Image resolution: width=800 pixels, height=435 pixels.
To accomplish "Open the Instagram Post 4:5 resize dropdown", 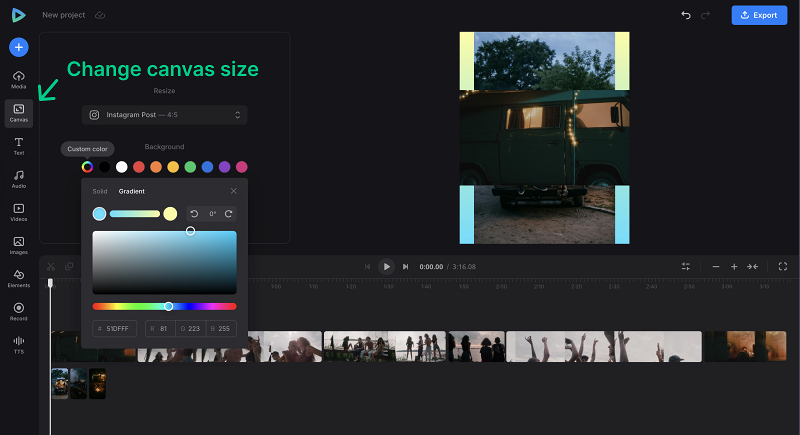I will click(164, 115).
